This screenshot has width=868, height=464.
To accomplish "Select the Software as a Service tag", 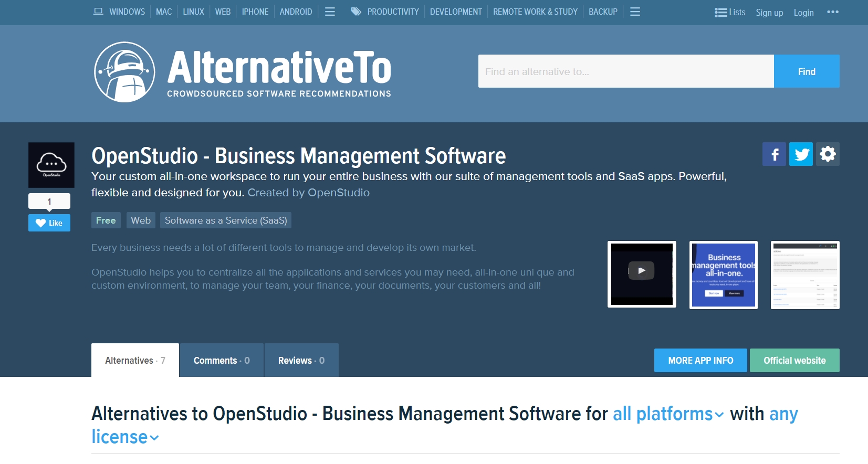I will 226,220.
